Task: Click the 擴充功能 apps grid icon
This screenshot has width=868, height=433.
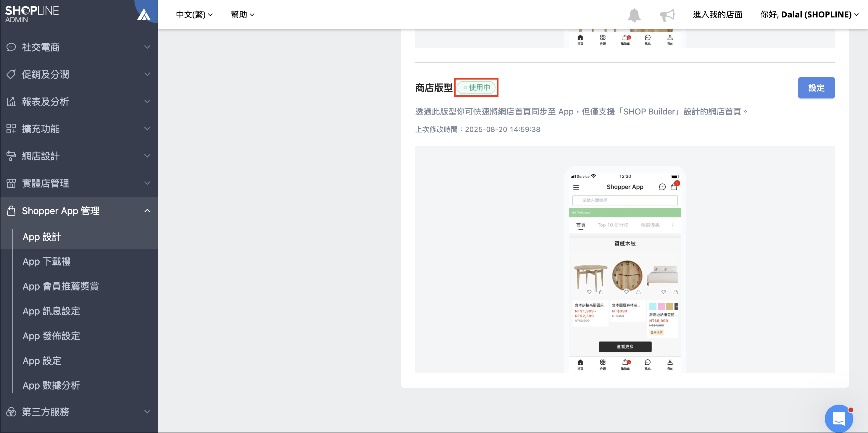Action: (11, 129)
